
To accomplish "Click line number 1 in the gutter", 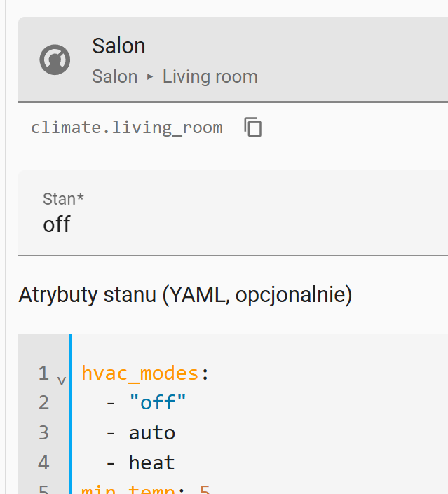I will click(43, 373).
